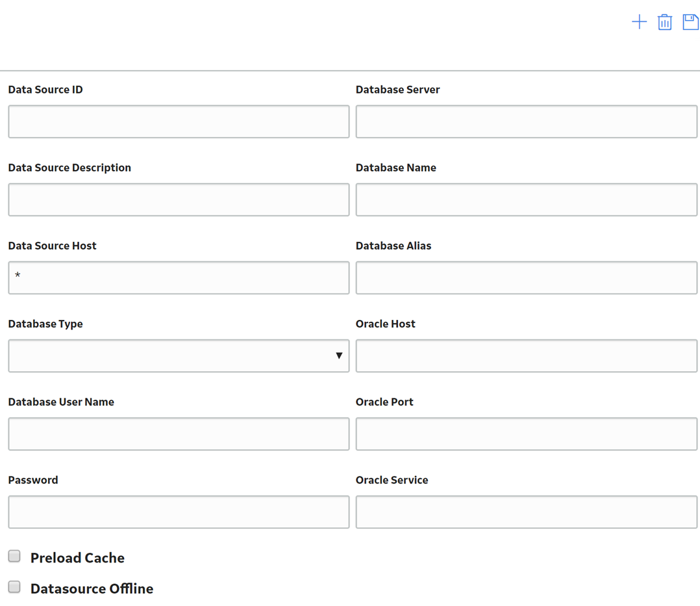This screenshot has height=606, width=700.
Task: Click the Database Server text field
Action: click(x=527, y=122)
